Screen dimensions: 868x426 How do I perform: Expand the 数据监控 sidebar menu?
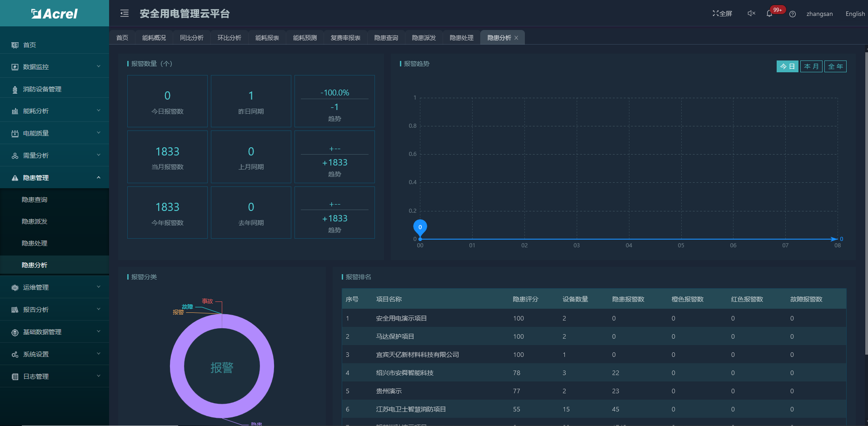[55, 67]
